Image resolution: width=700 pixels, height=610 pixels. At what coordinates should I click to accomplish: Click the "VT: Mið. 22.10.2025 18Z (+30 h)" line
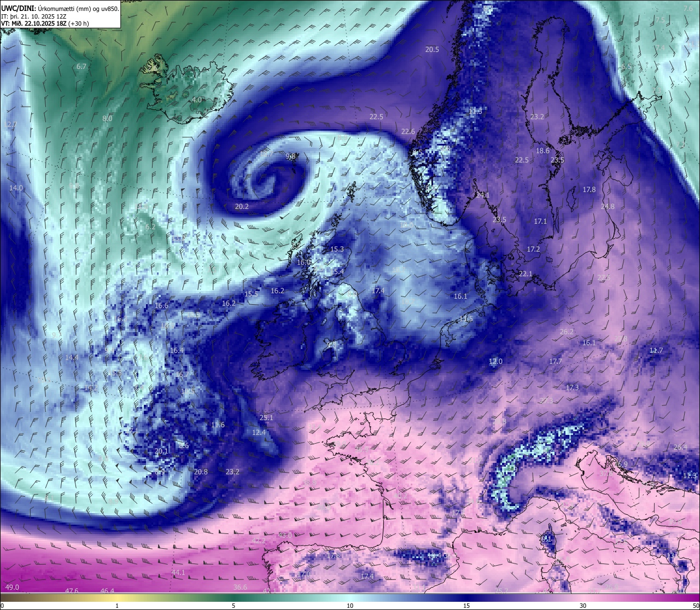(x=45, y=24)
